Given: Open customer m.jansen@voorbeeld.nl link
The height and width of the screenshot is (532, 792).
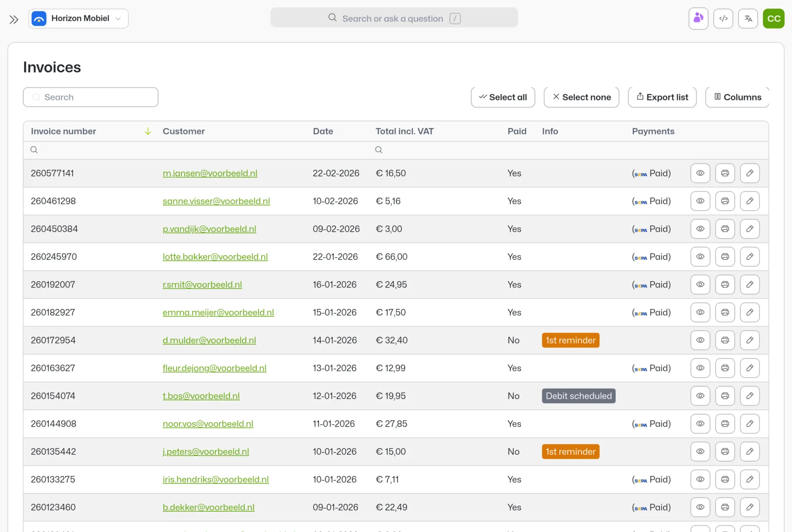Looking at the screenshot, I should pyautogui.click(x=210, y=173).
